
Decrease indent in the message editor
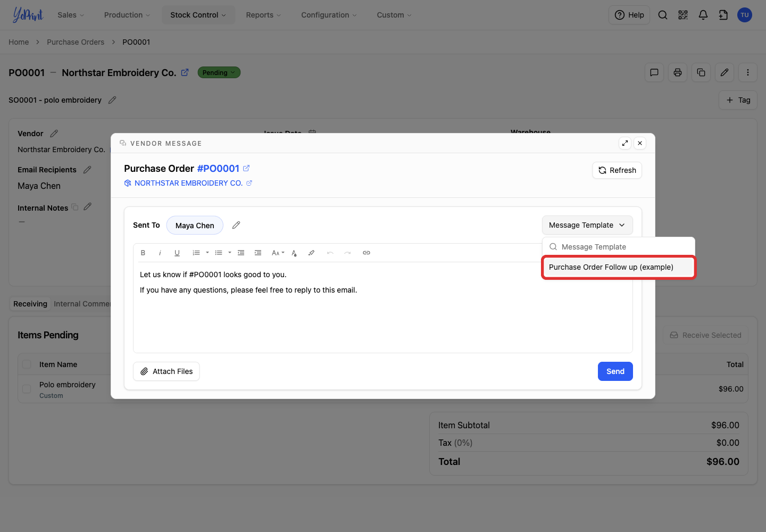coord(241,253)
